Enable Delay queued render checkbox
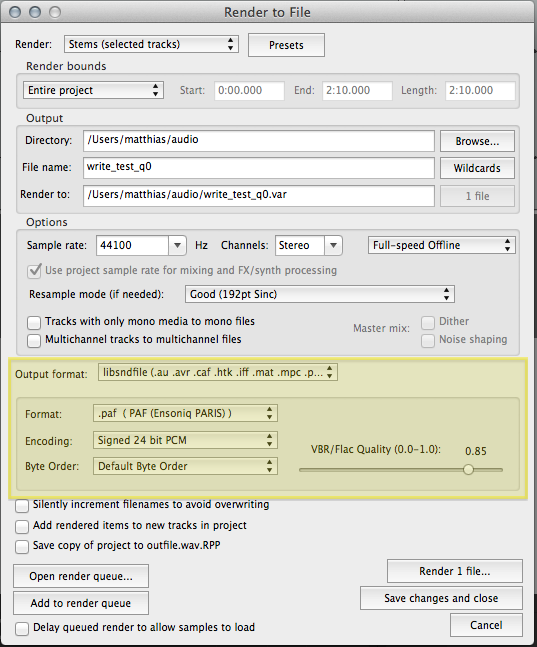537x647 pixels. click(x=22, y=628)
